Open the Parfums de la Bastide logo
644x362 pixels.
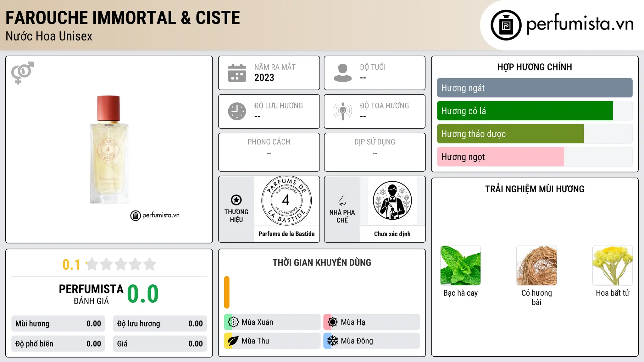[286, 200]
